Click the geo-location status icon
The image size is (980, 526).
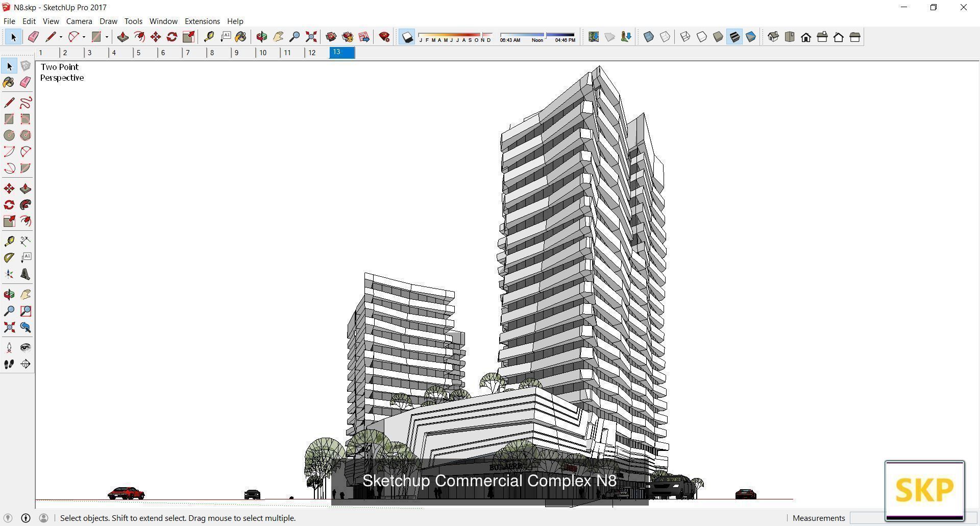coord(8,518)
